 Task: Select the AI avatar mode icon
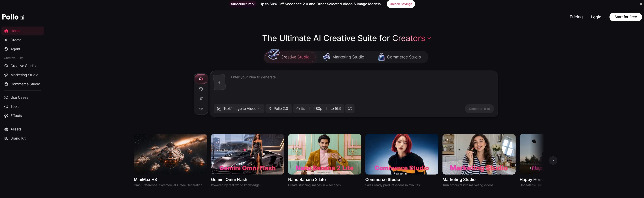(x=201, y=99)
